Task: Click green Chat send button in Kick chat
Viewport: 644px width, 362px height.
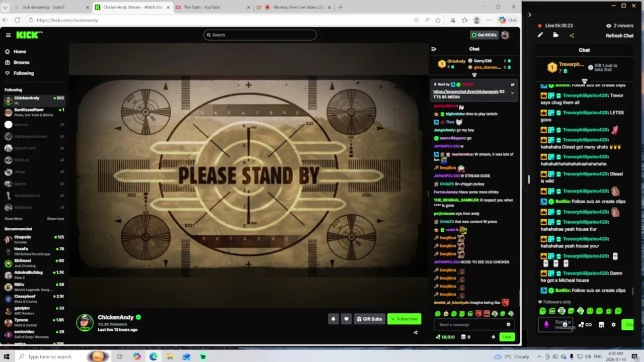Action: [x=507, y=337]
